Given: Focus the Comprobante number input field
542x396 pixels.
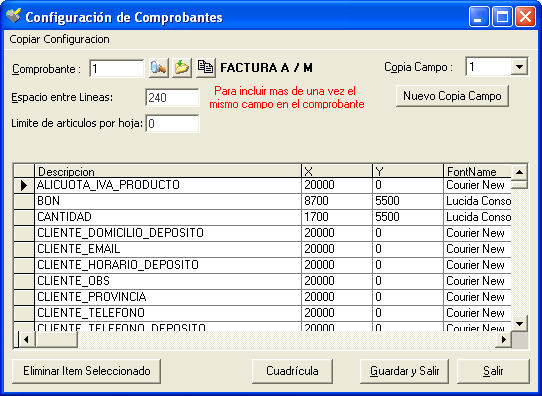Looking at the screenshot, I should click(116, 68).
